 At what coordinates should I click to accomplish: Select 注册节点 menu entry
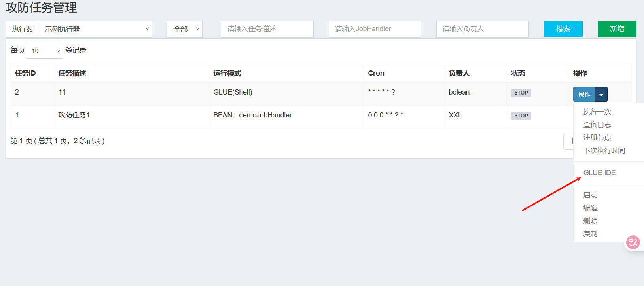point(597,138)
